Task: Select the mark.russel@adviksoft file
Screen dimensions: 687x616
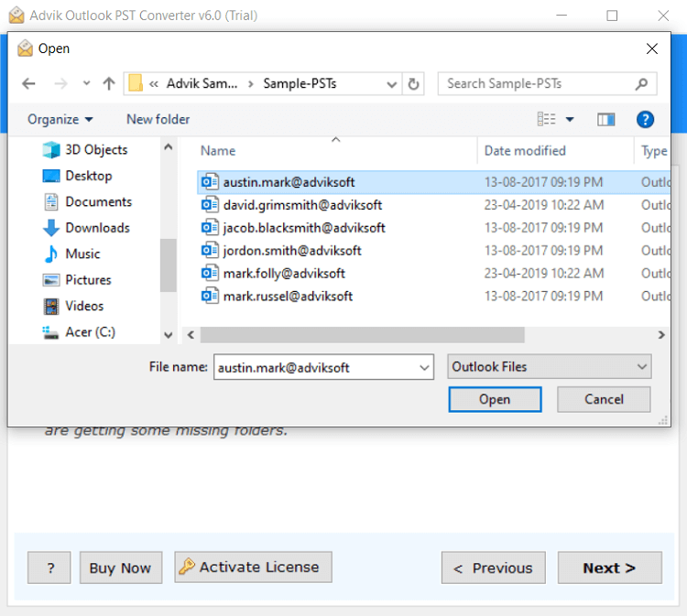Action: [288, 296]
